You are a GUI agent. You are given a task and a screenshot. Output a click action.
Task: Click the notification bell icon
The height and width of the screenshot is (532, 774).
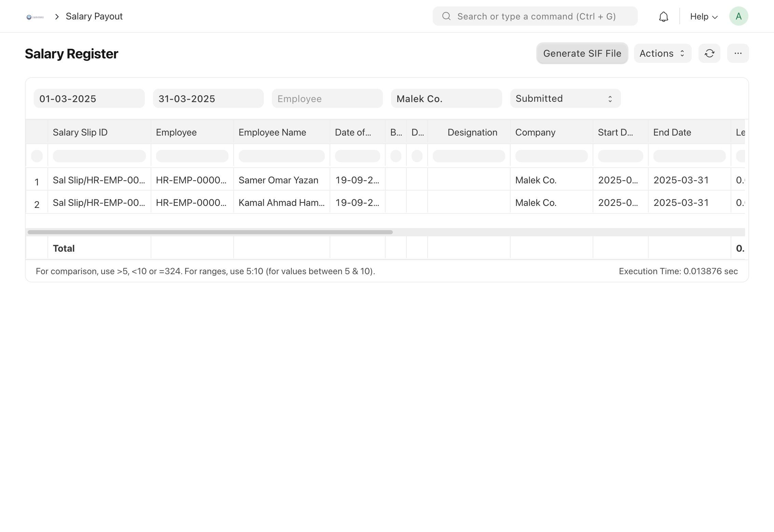pyautogui.click(x=663, y=16)
